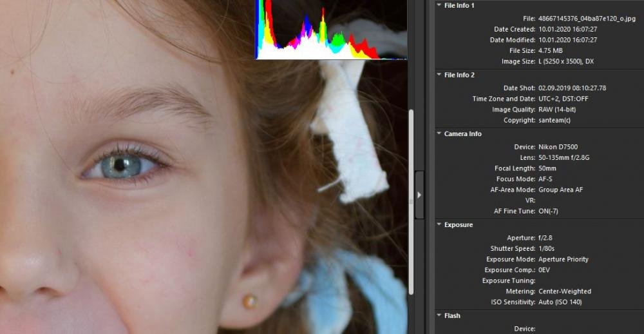Click the vertical scrollbar beside the photo

[411, 202]
